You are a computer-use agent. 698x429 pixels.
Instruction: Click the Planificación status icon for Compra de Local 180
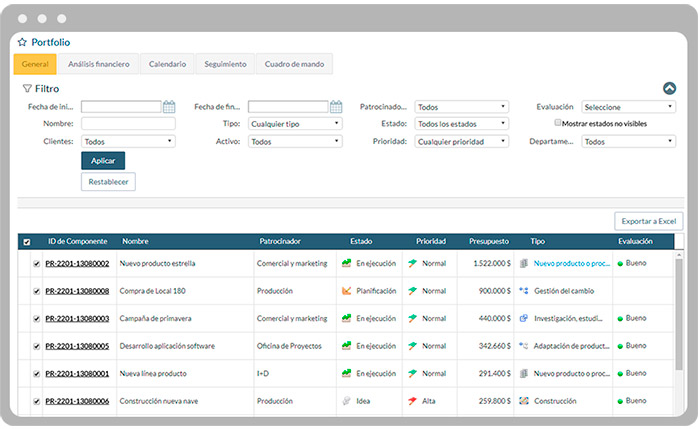tap(347, 291)
